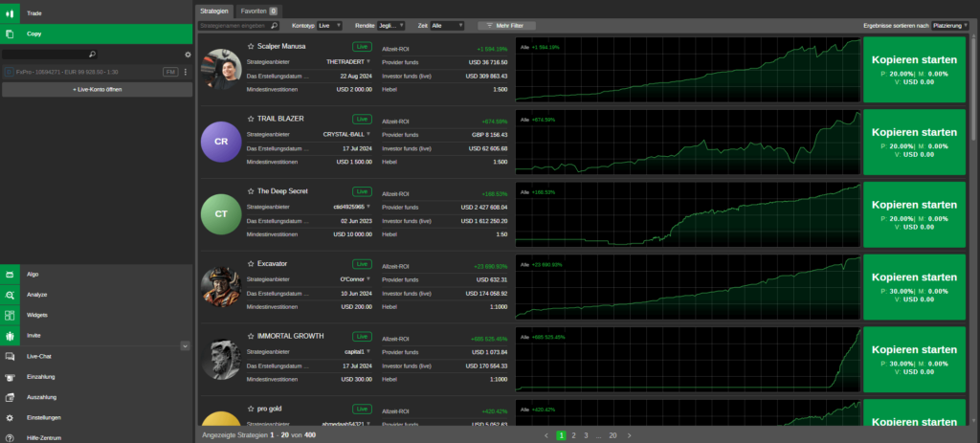980x443 pixels.
Task: Favorite The Deep Secret strategy star
Action: point(251,191)
